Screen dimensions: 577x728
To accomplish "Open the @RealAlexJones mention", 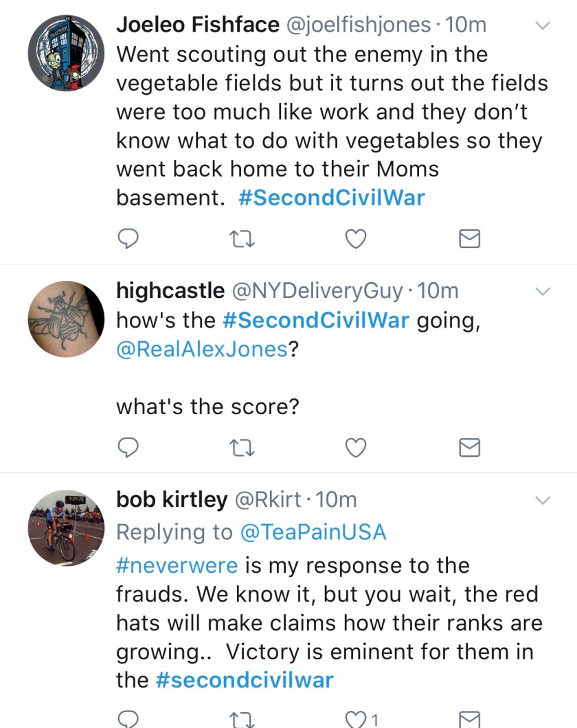I will (201, 348).
